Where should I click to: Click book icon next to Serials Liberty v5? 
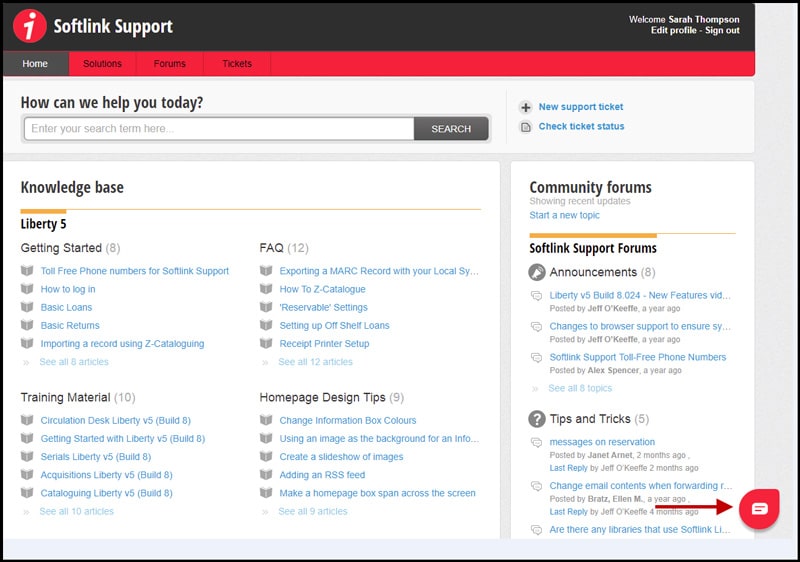tap(27, 456)
